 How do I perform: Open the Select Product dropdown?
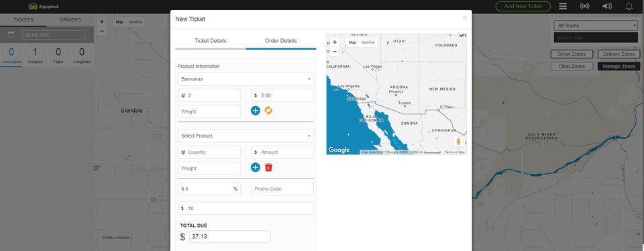[x=246, y=136]
